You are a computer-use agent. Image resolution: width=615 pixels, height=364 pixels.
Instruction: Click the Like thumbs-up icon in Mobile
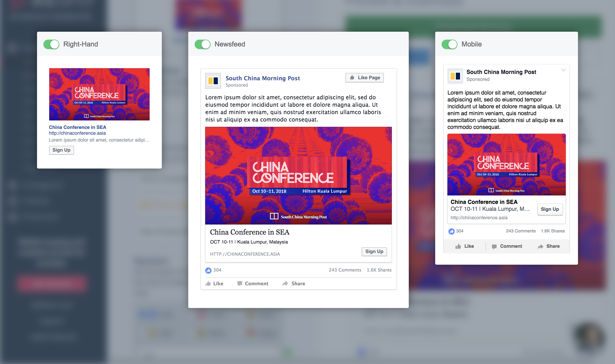click(x=458, y=246)
